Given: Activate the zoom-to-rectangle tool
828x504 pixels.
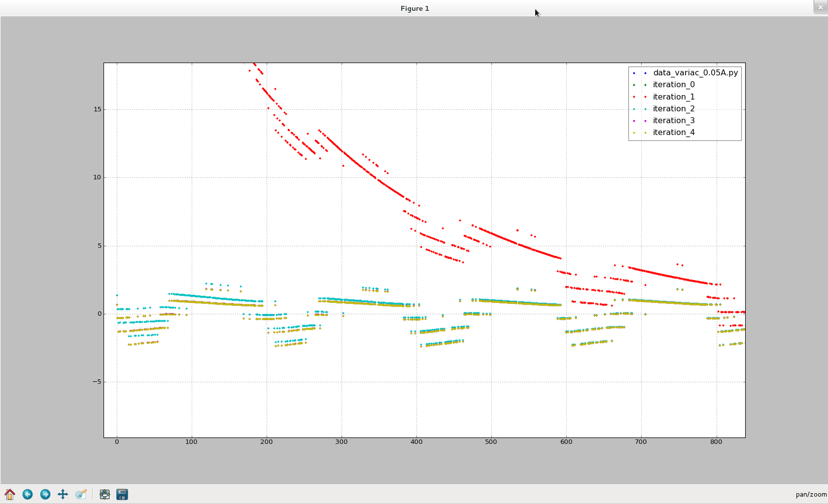Looking at the screenshot, I should coord(81,494).
